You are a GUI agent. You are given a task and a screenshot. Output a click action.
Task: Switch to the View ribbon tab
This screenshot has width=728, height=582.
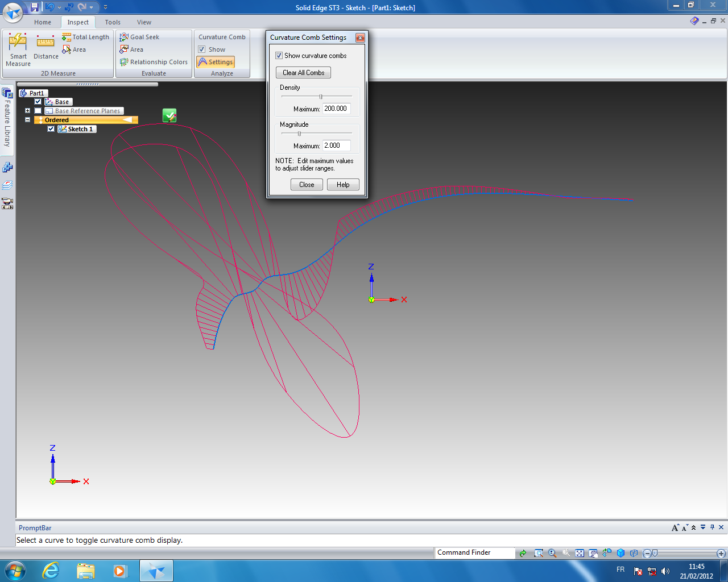click(144, 22)
